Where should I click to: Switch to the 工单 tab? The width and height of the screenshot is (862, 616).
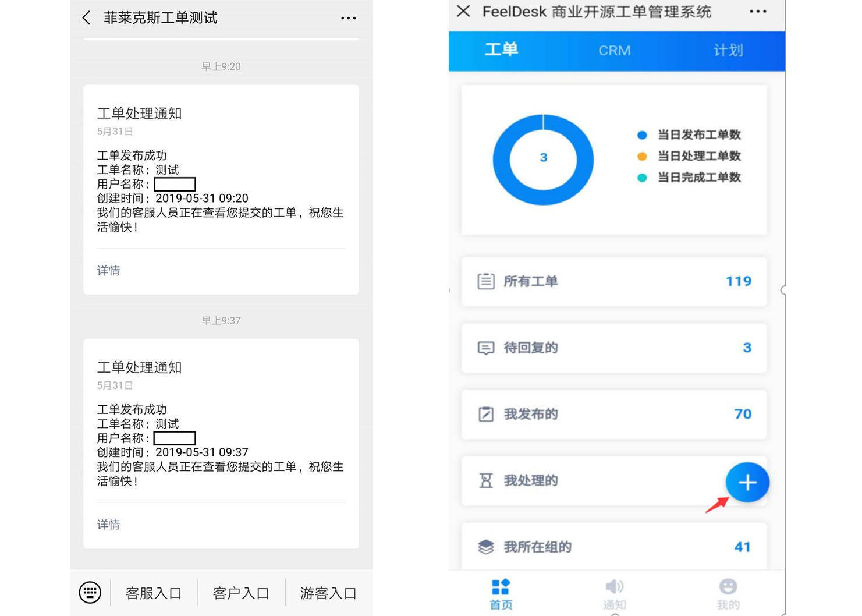501,50
